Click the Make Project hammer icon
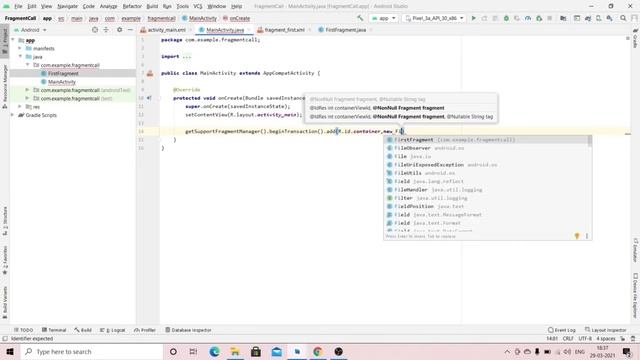The height and width of the screenshot is (360, 640). [x=360, y=18]
